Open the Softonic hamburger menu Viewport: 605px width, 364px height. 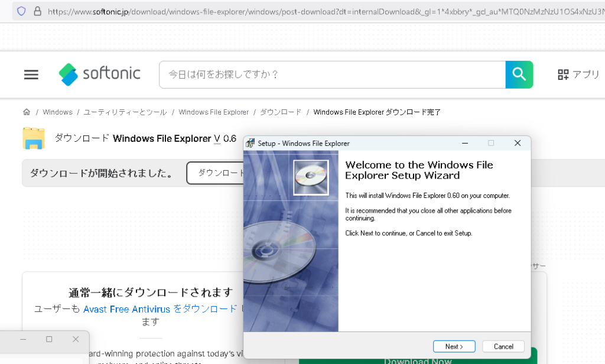tap(31, 74)
